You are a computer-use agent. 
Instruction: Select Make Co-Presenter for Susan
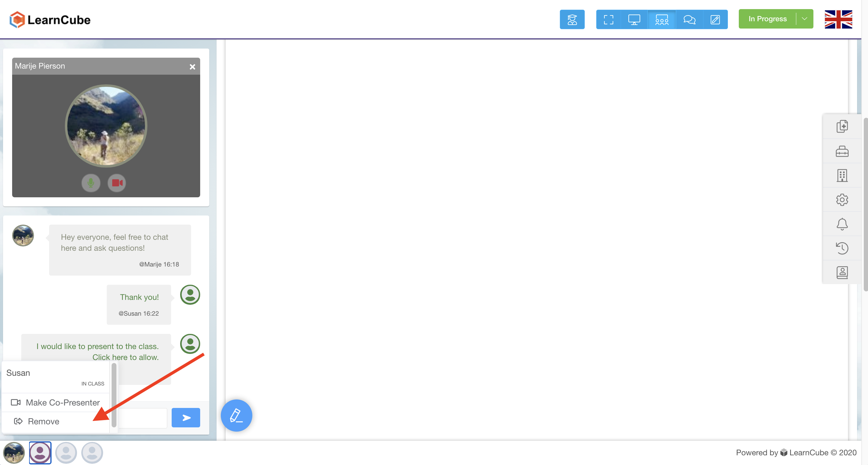tap(63, 402)
